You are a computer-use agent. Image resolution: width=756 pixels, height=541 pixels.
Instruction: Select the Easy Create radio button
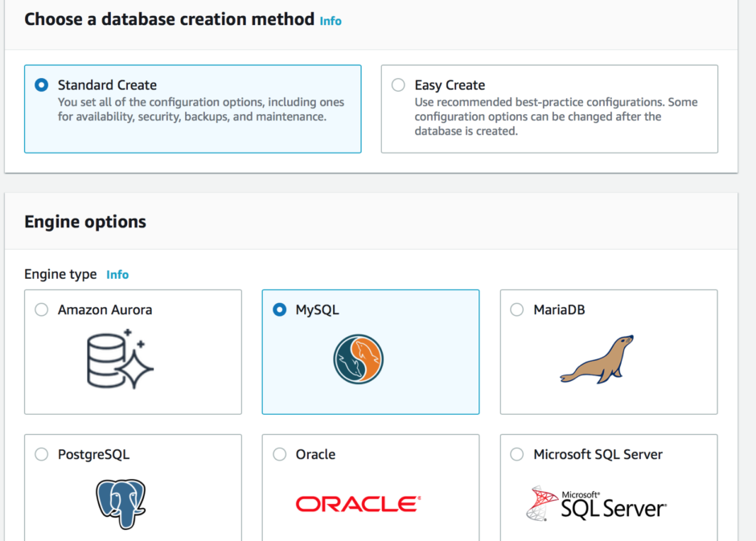pos(398,85)
